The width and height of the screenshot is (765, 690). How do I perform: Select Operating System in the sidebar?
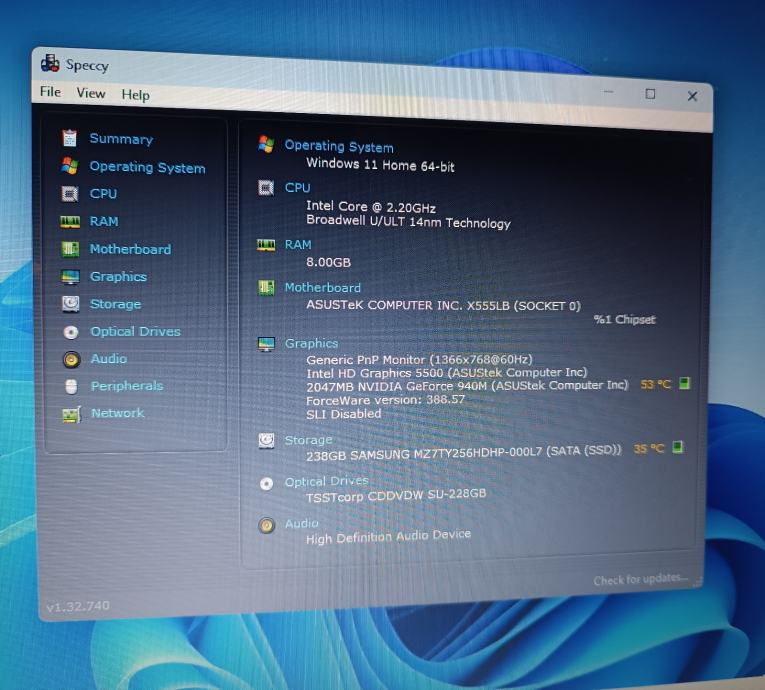[147, 167]
